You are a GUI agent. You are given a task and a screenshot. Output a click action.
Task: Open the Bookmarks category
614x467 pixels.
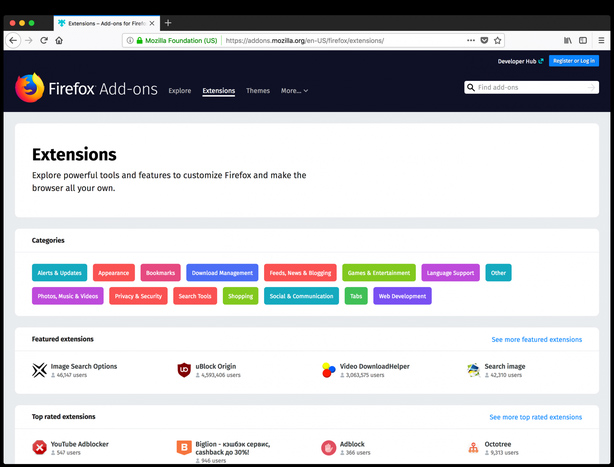161,273
